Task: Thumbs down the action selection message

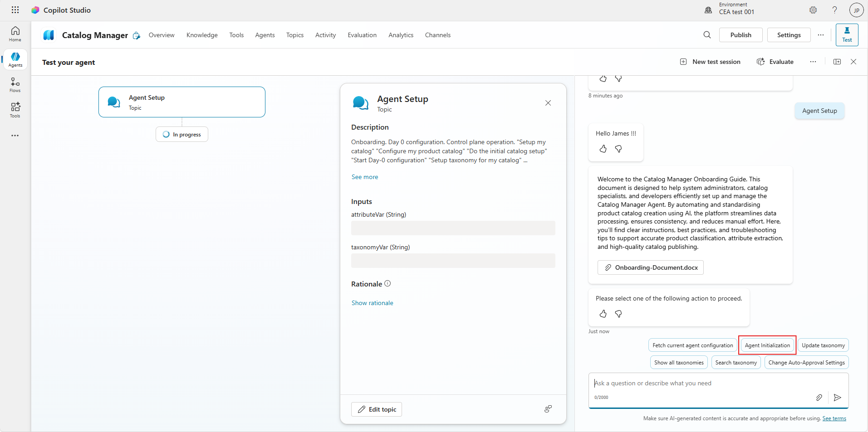Action: (x=618, y=314)
